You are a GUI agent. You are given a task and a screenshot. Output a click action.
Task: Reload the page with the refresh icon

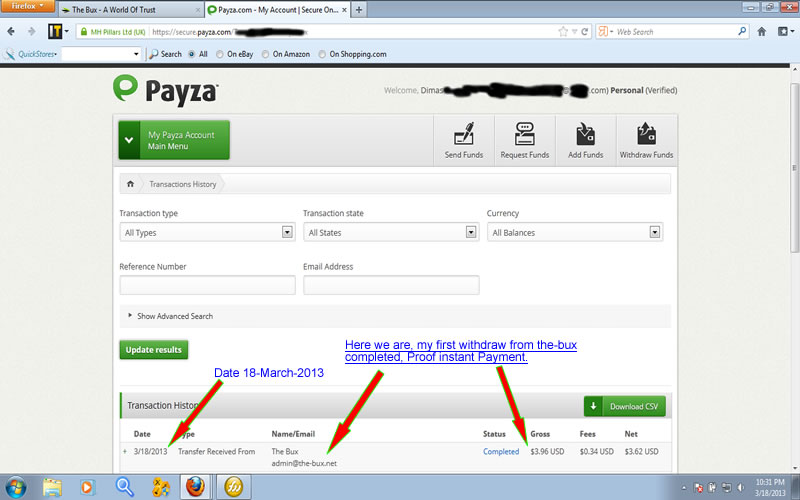point(585,32)
